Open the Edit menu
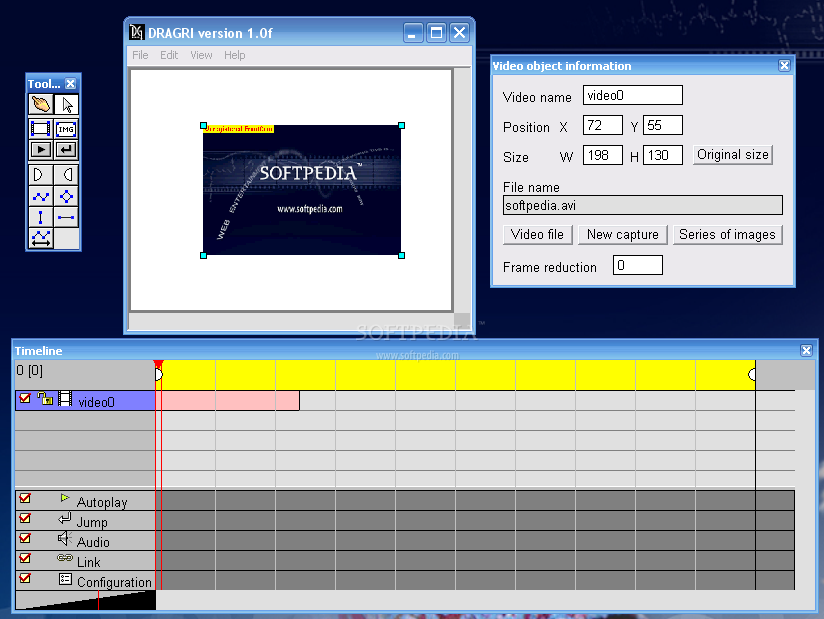The height and width of the screenshot is (619, 824). point(169,55)
